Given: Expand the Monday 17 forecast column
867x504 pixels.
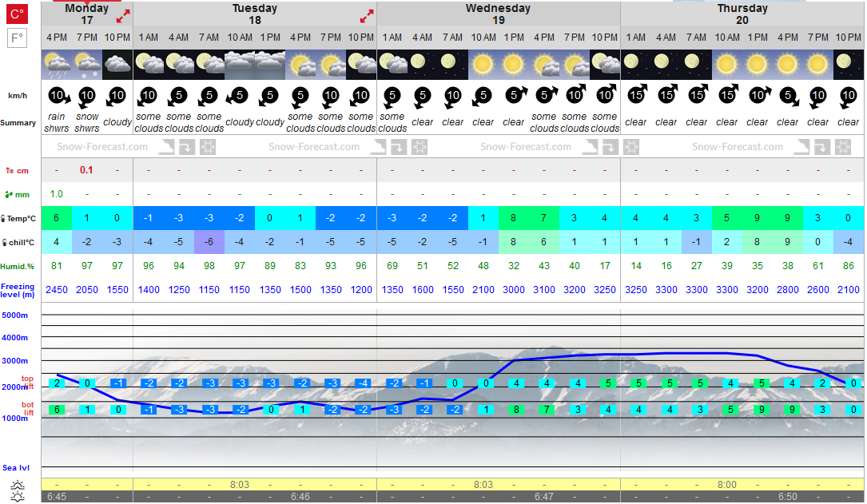Looking at the screenshot, I should [x=123, y=17].
